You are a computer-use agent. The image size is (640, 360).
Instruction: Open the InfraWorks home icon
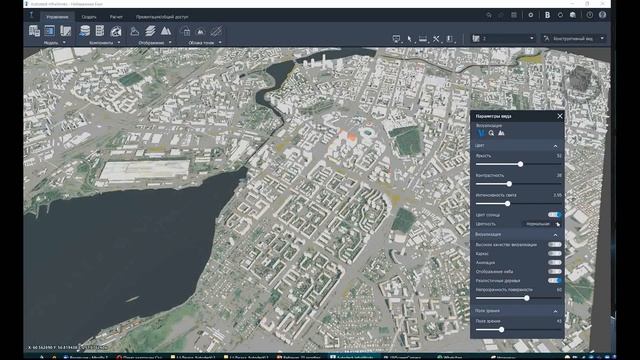pos(31,15)
